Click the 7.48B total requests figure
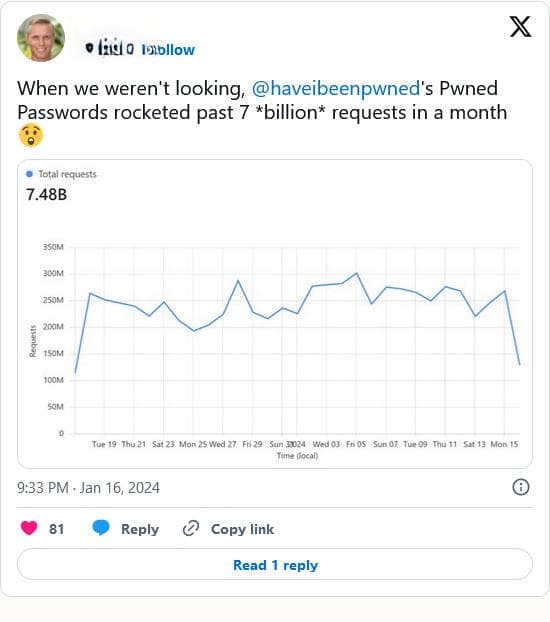 (x=46, y=195)
